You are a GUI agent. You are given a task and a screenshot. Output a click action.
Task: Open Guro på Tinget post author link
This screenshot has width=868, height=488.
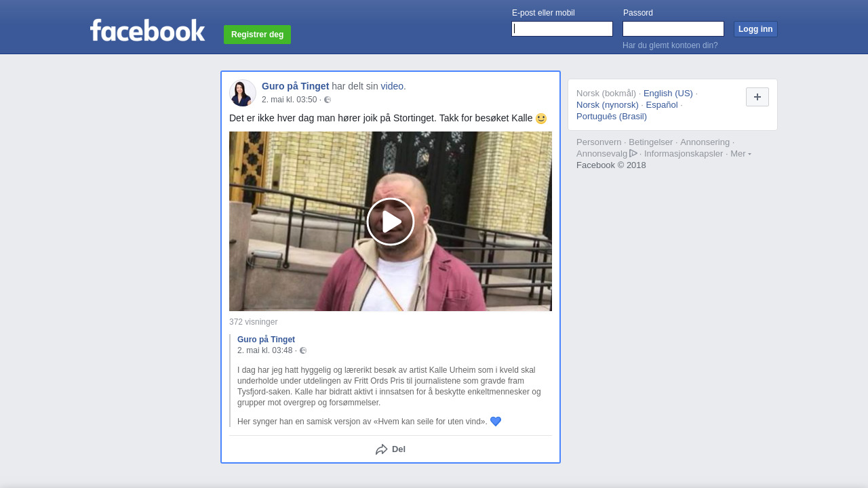point(296,86)
